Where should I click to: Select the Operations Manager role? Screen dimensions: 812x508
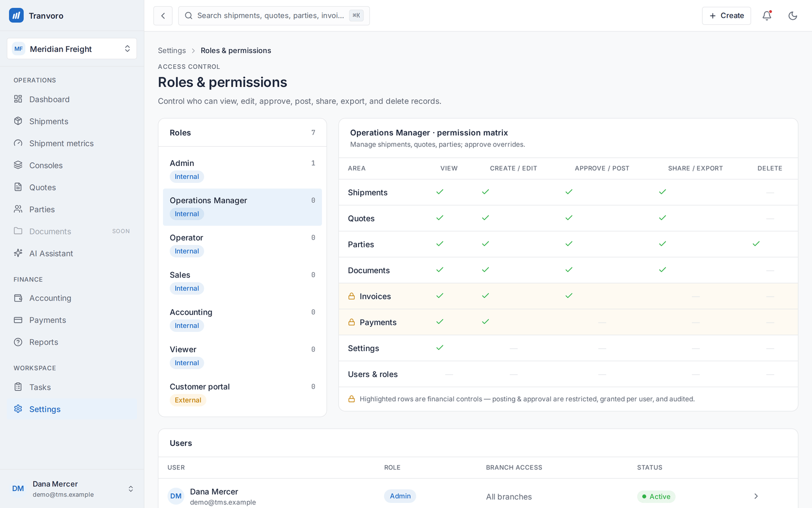pyautogui.click(x=242, y=207)
